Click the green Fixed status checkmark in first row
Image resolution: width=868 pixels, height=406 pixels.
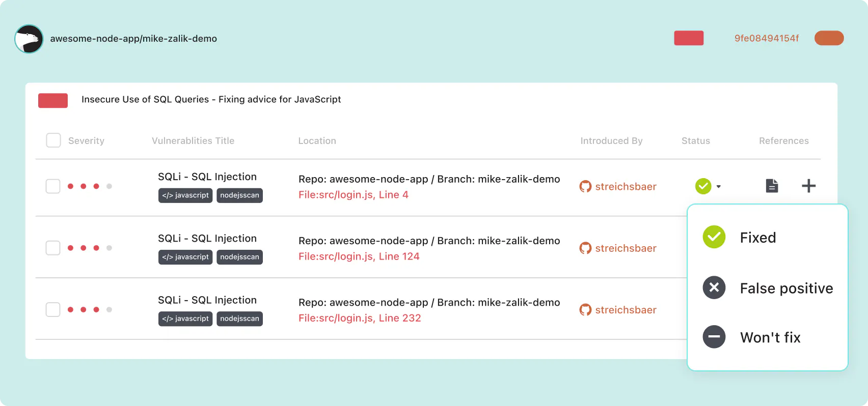click(703, 186)
